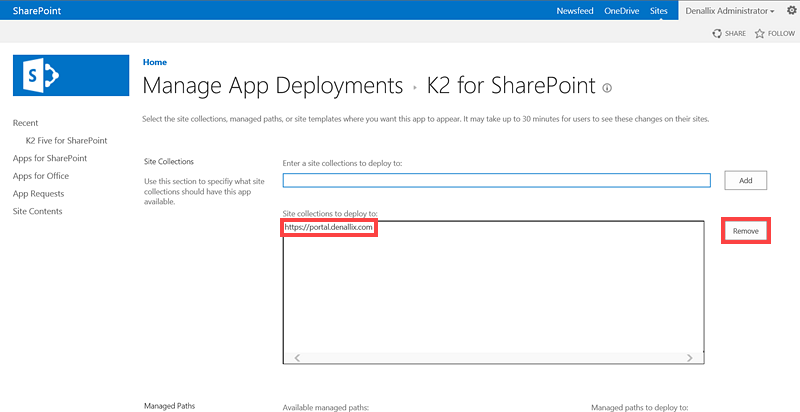
Task: Open K2 Five for SharePoint under Recent
Action: tap(66, 140)
